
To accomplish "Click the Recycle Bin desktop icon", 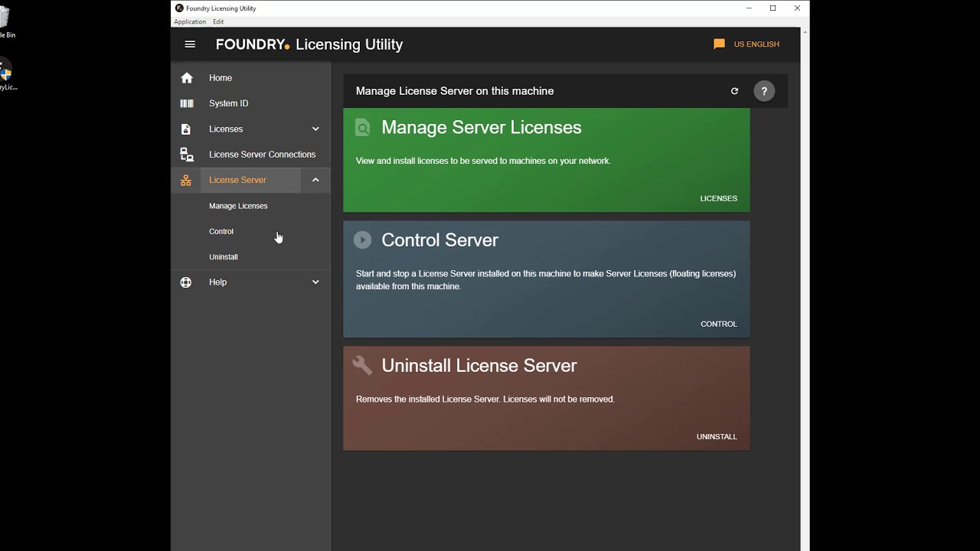I will tap(5, 23).
